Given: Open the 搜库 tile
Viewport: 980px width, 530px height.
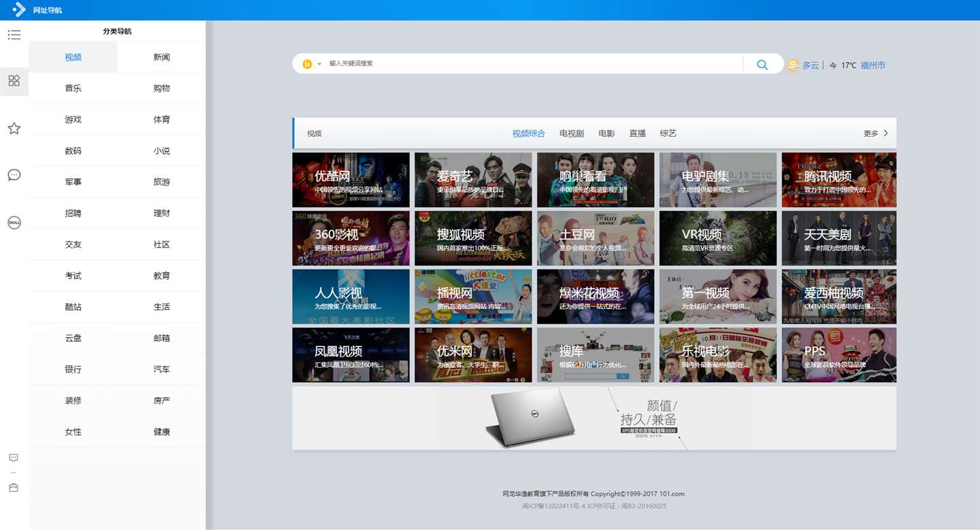Looking at the screenshot, I should coord(595,355).
